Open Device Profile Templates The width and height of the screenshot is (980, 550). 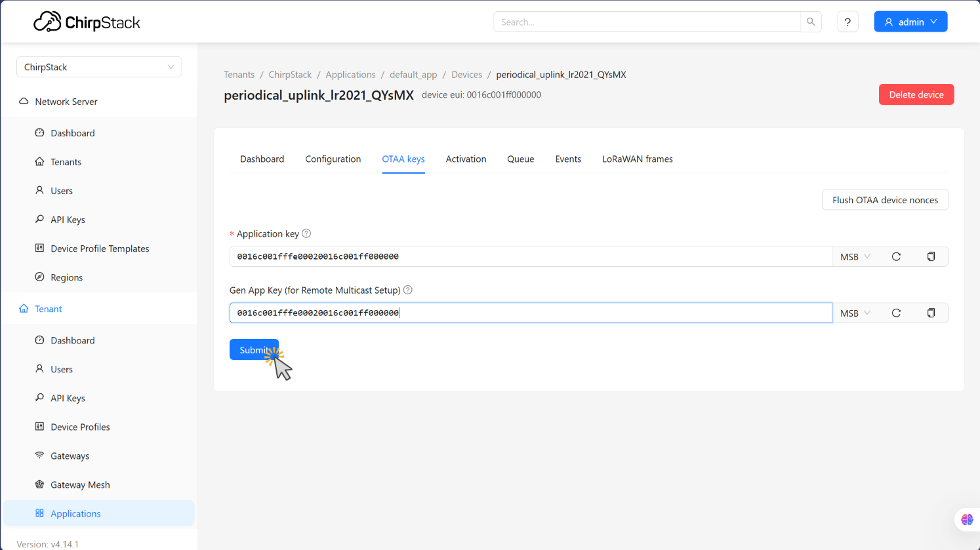99,248
